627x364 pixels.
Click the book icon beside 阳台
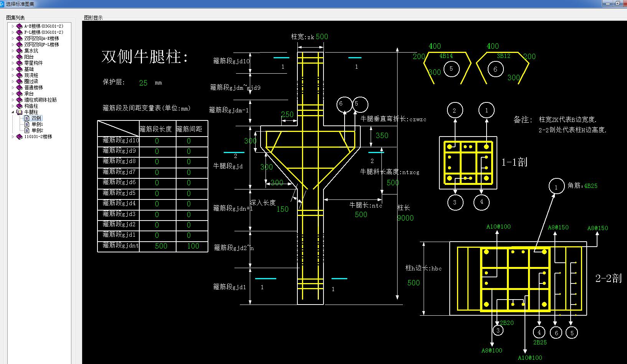[20, 57]
